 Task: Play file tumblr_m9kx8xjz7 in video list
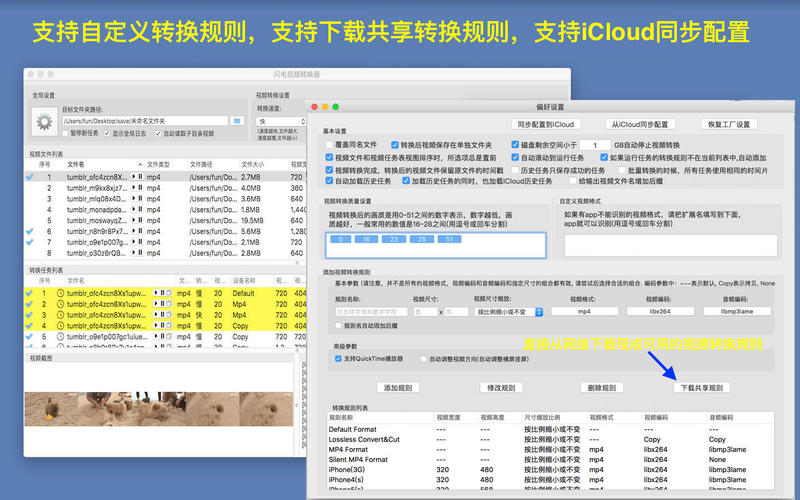[x=134, y=187]
